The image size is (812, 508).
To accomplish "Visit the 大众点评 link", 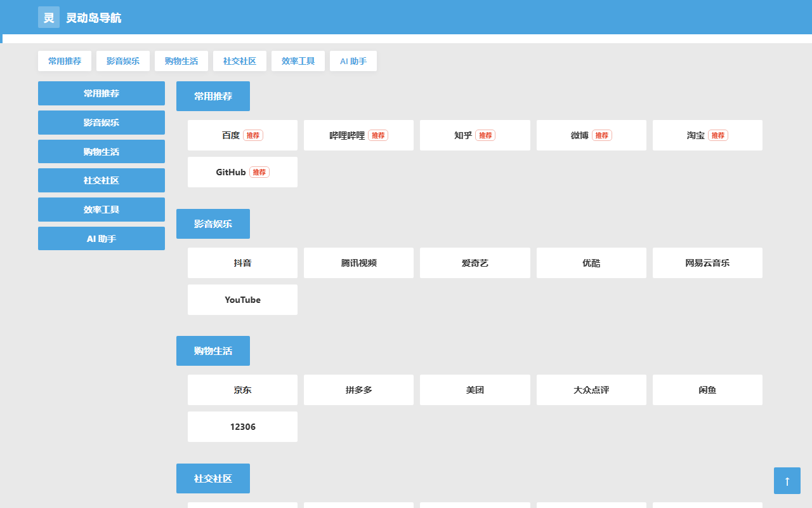I will (591, 390).
